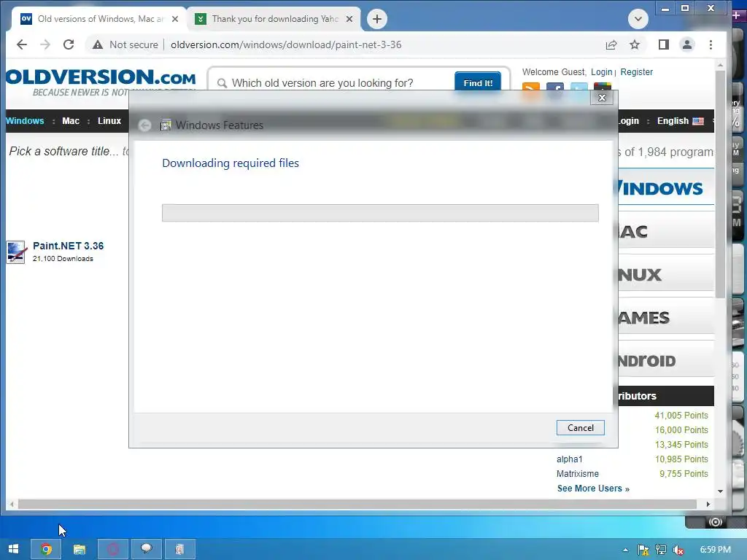Click the Windows Features title icon
The width and height of the screenshot is (747, 560).
(x=166, y=125)
